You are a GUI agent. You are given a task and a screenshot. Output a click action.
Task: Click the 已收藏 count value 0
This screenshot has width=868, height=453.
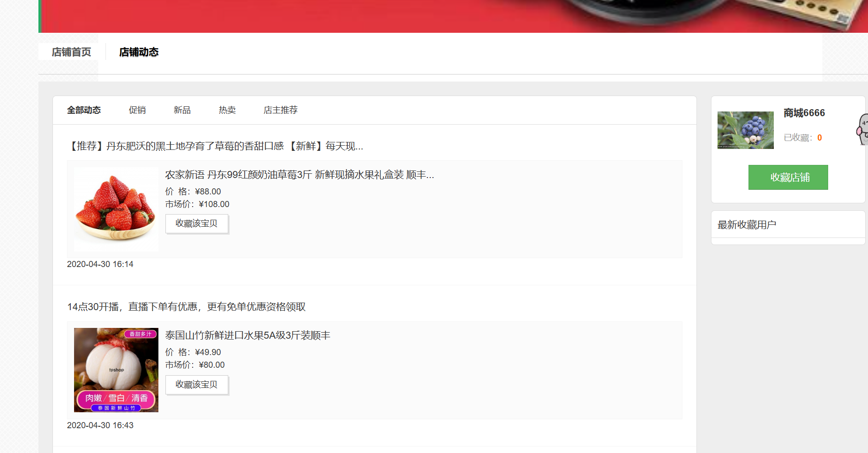tap(820, 138)
